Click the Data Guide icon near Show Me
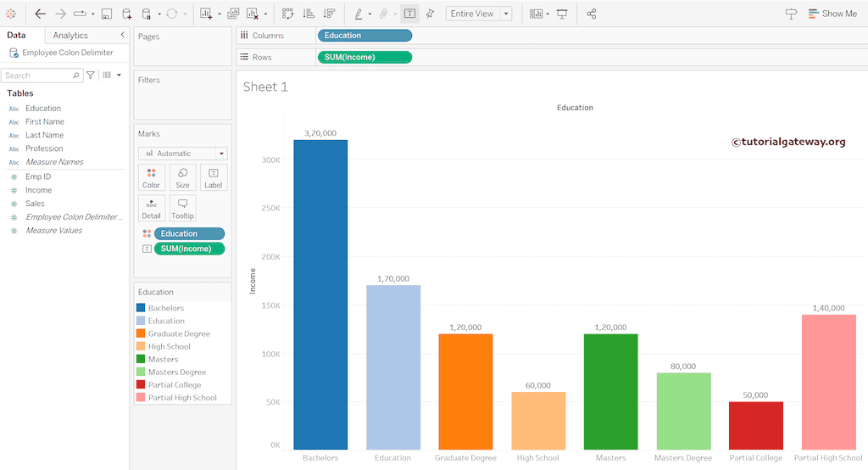This screenshot has height=470, width=868. 791,14
